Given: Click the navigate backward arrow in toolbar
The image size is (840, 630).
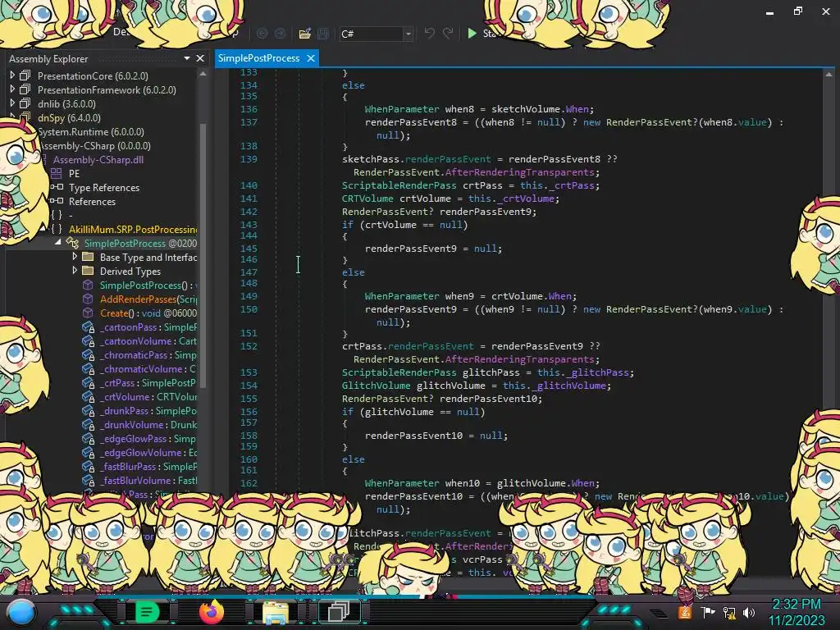Looking at the screenshot, I should [x=262, y=34].
